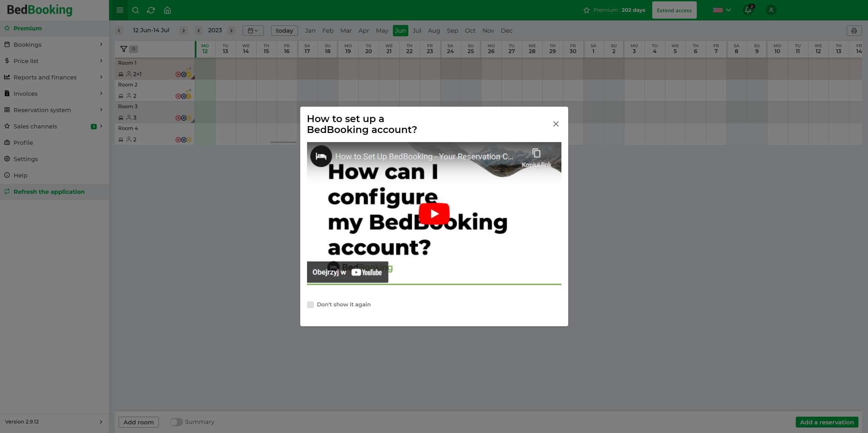Click blue status circle for Room 2

184,96
